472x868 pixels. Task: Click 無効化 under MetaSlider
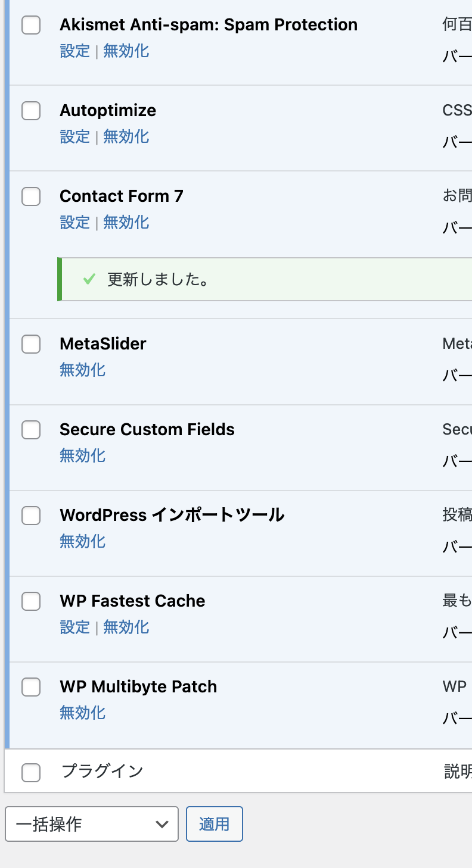[82, 370]
